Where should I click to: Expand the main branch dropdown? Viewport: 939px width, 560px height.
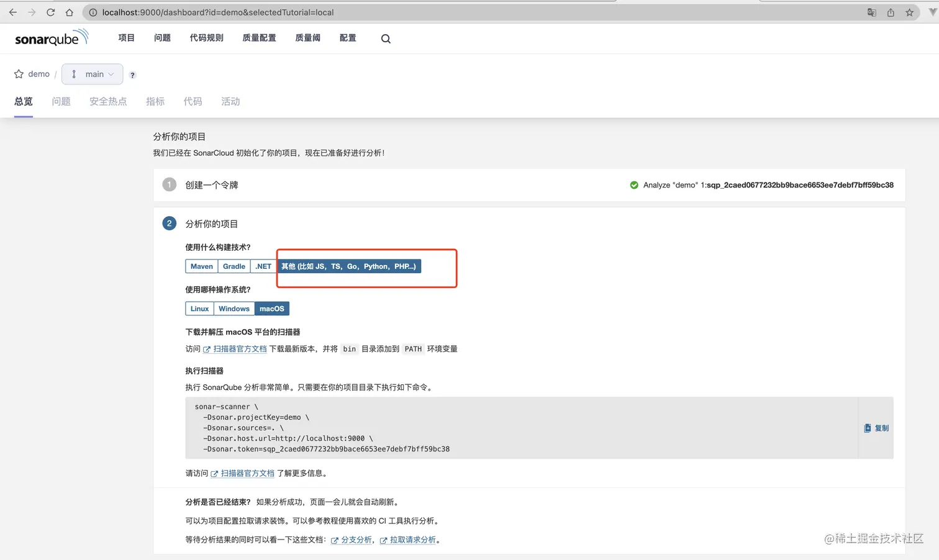pyautogui.click(x=93, y=74)
